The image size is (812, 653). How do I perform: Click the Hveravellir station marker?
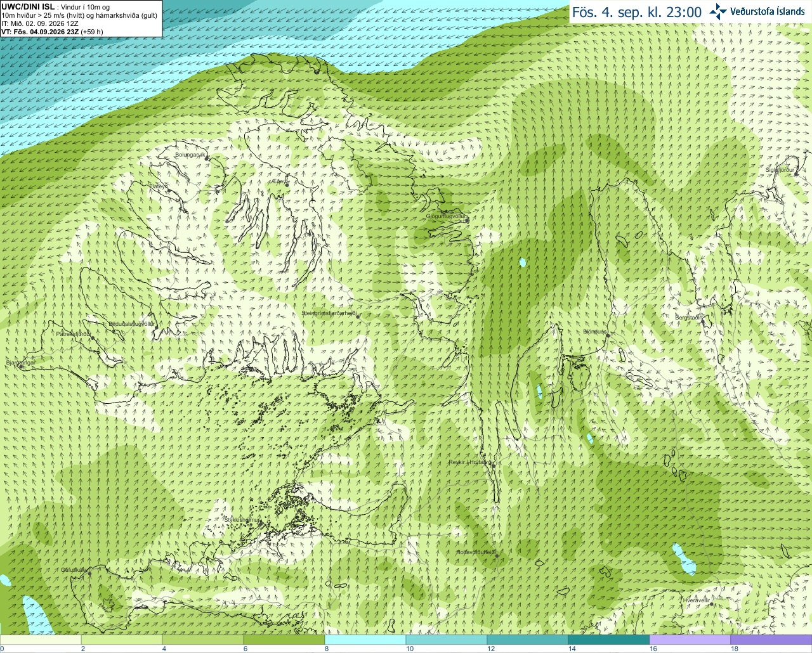pyautogui.click(x=712, y=604)
